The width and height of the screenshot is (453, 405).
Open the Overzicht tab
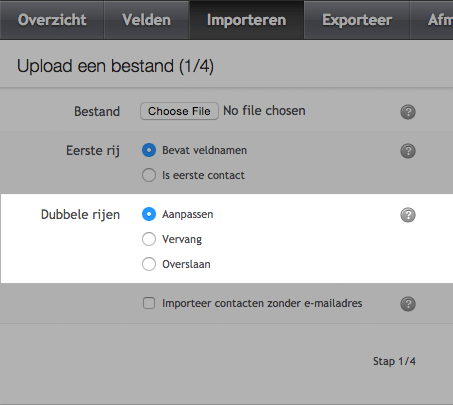[x=52, y=20]
